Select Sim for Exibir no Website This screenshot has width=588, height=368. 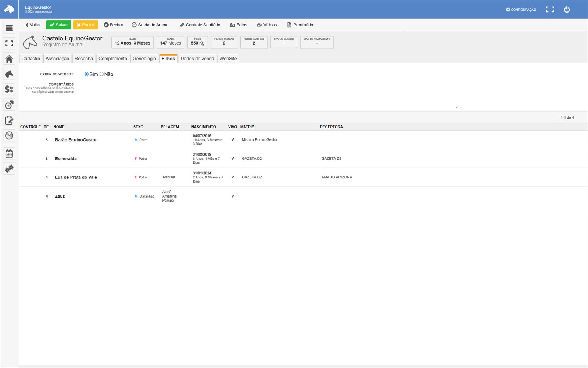coord(86,74)
